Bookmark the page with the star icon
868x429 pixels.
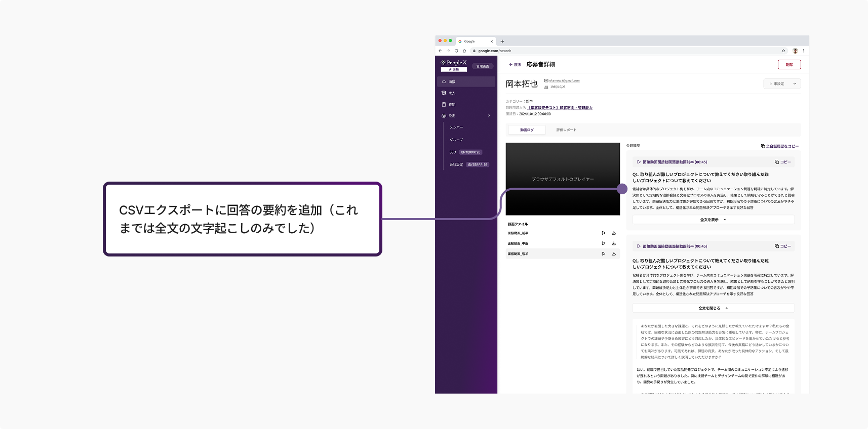783,51
